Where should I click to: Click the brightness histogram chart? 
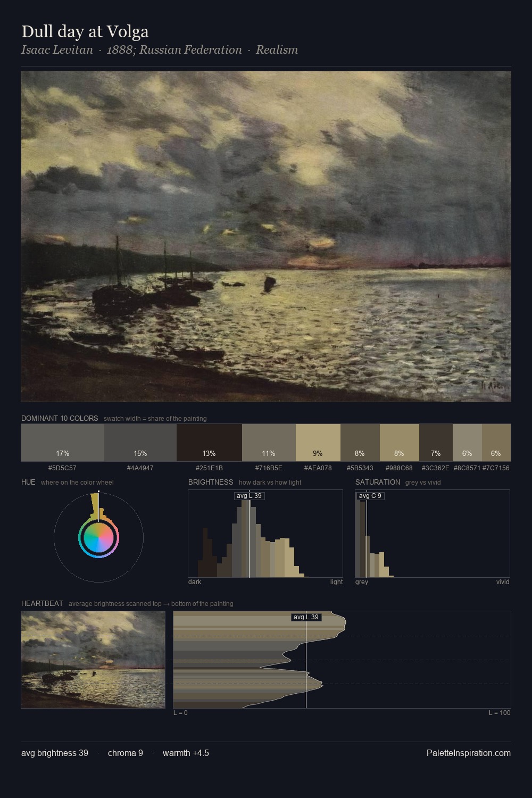point(265,534)
